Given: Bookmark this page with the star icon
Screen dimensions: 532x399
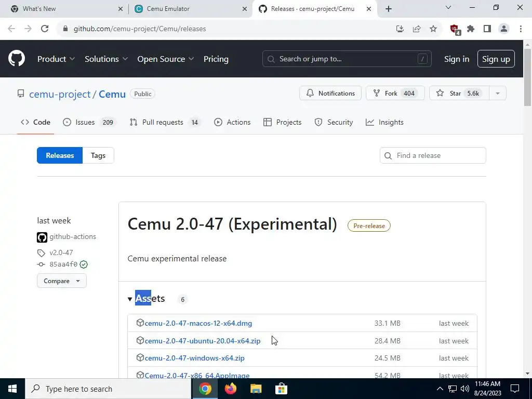Looking at the screenshot, I should click(x=433, y=29).
